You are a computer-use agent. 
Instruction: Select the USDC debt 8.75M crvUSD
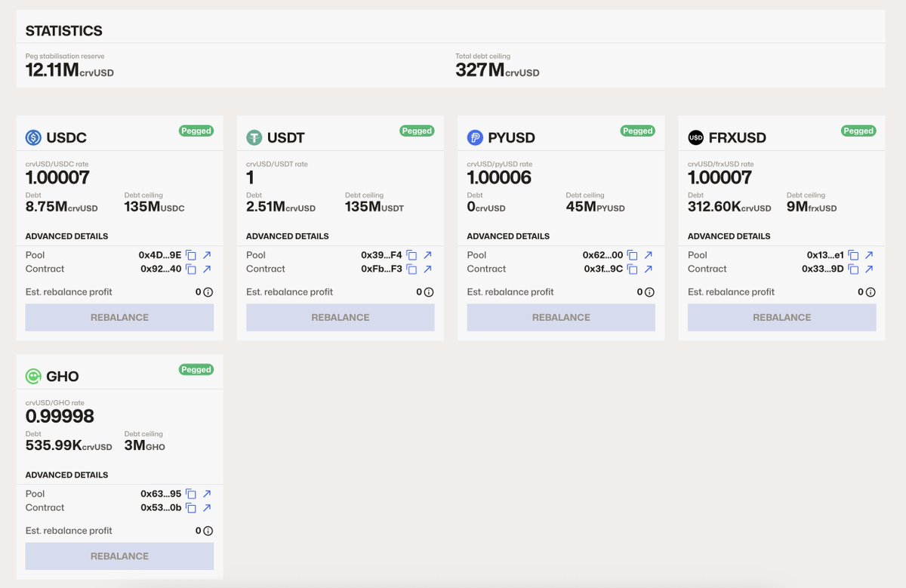62,207
